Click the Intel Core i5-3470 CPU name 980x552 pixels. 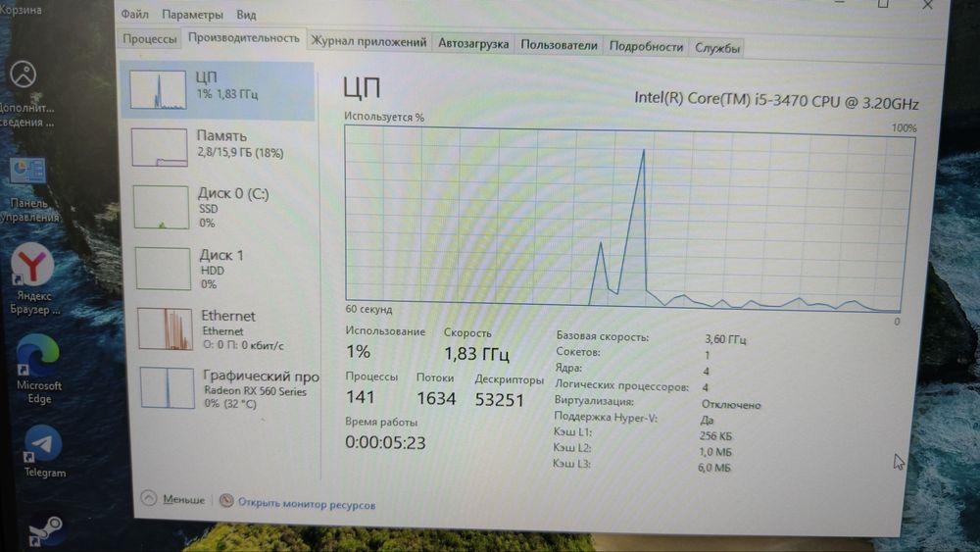[x=776, y=100]
